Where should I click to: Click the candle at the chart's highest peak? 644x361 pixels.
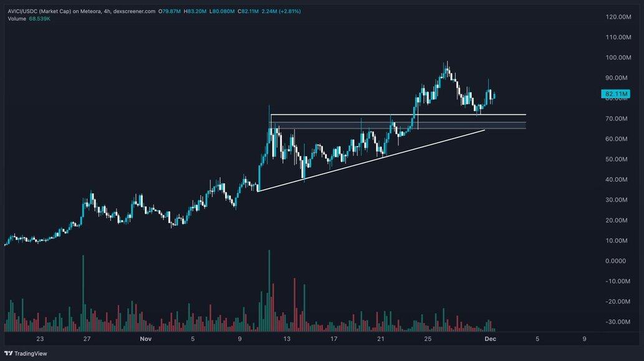(447, 69)
